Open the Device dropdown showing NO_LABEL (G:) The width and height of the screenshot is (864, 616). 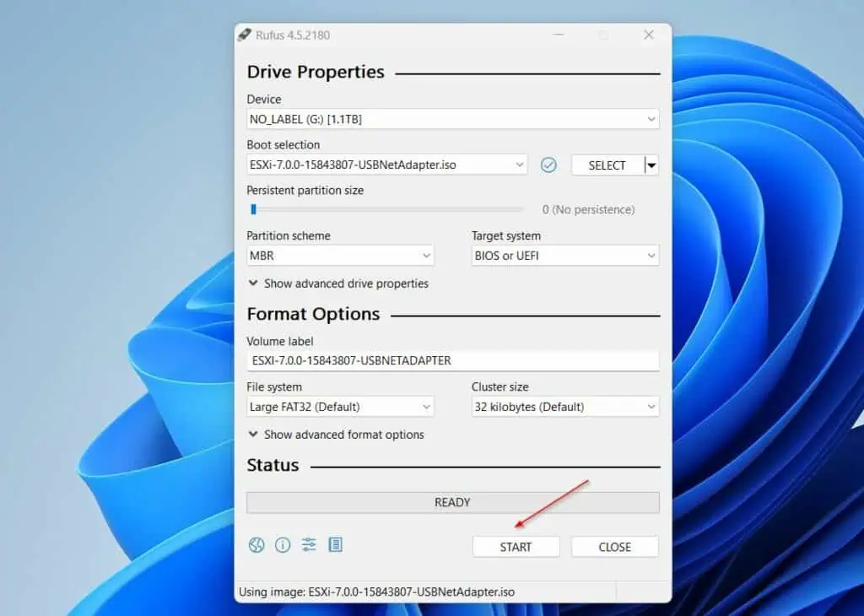point(453,119)
